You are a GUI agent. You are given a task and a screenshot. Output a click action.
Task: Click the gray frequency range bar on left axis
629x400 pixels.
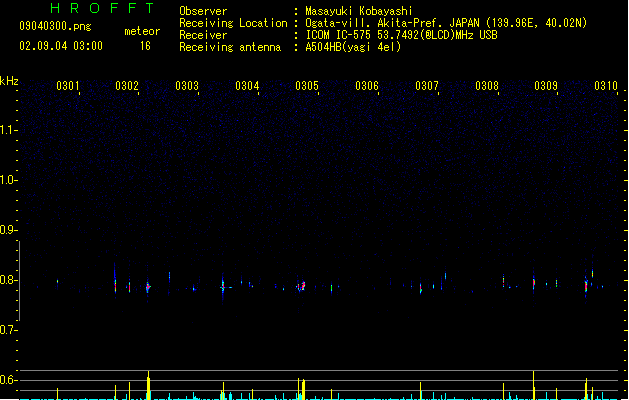tap(19, 281)
